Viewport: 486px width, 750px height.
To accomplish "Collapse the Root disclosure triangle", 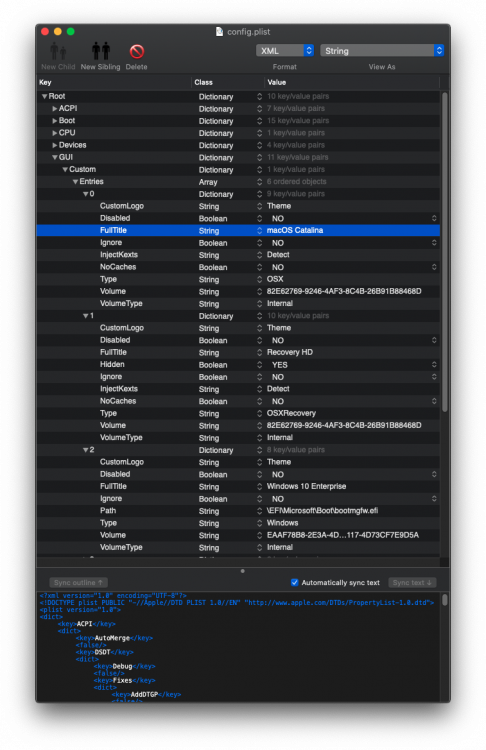I will coord(44,96).
